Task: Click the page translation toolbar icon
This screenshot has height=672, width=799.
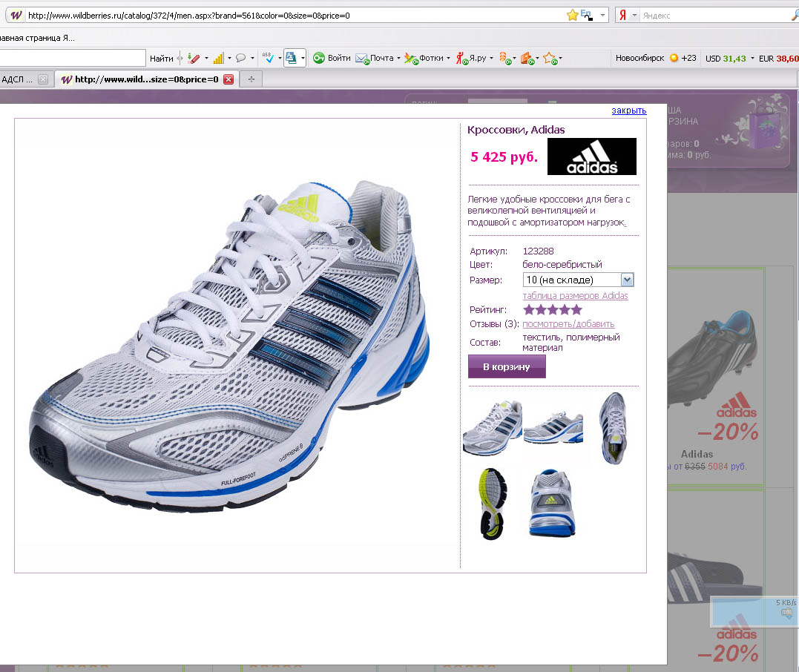Action: pyautogui.click(x=291, y=58)
